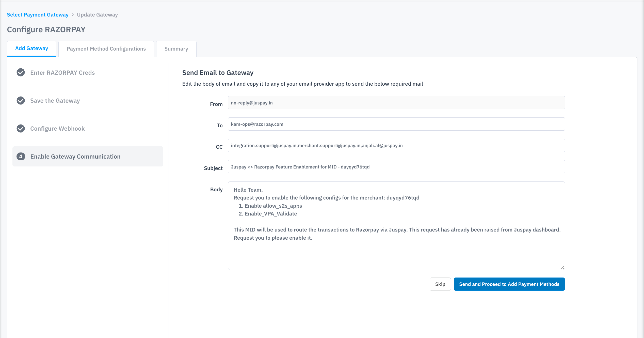
Task: Open the Enter RAZORPAY Creds step
Action: [x=62, y=73]
